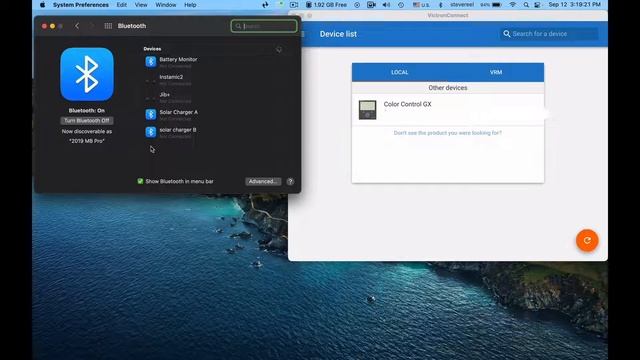Open Spotlight search in menu bar

(526, 5)
